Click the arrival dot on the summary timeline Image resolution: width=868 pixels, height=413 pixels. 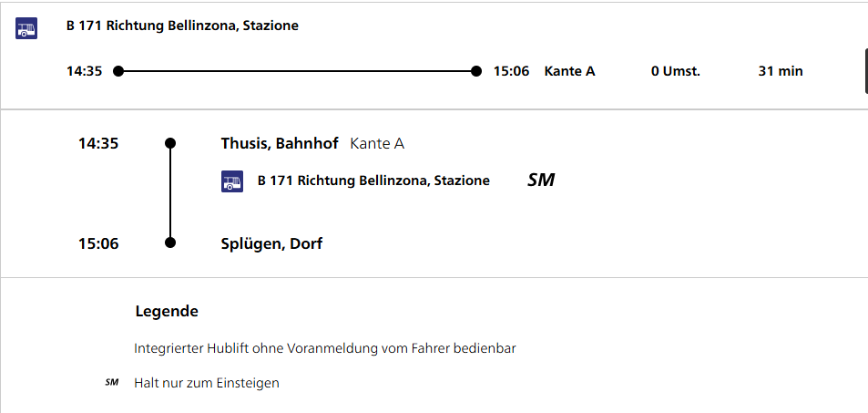coord(476,71)
